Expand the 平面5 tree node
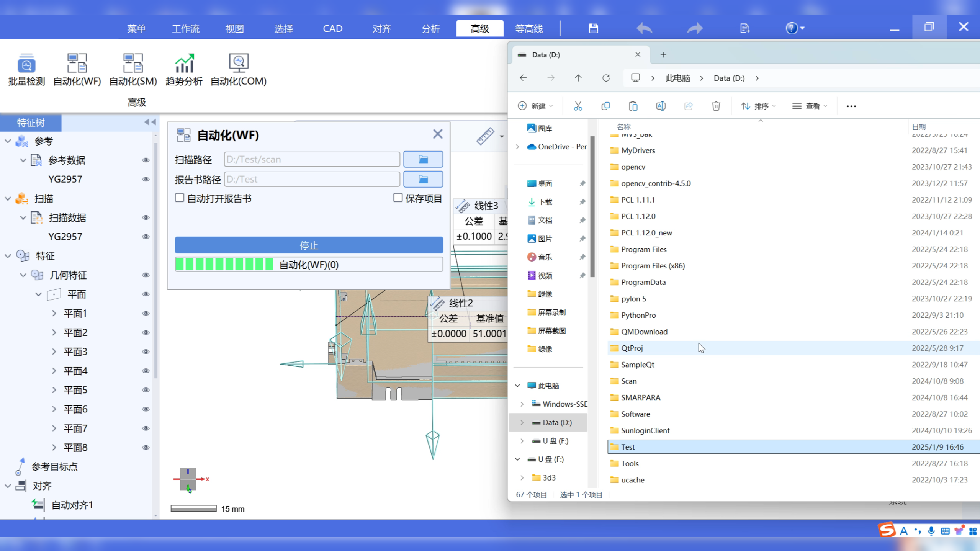Screen dimensions: 980x551 [54, 390]
